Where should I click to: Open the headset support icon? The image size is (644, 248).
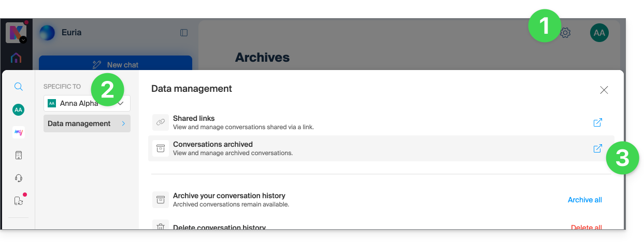18,178
